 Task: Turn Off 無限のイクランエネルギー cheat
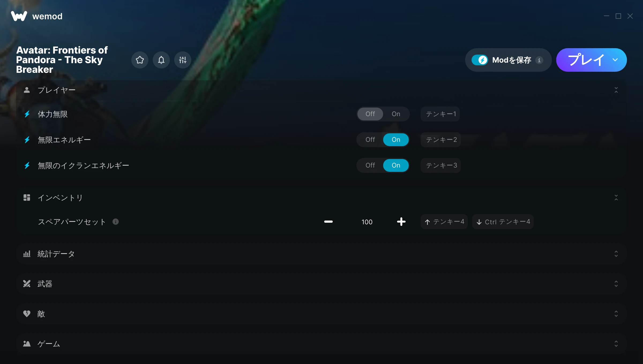tap(370, 165)
